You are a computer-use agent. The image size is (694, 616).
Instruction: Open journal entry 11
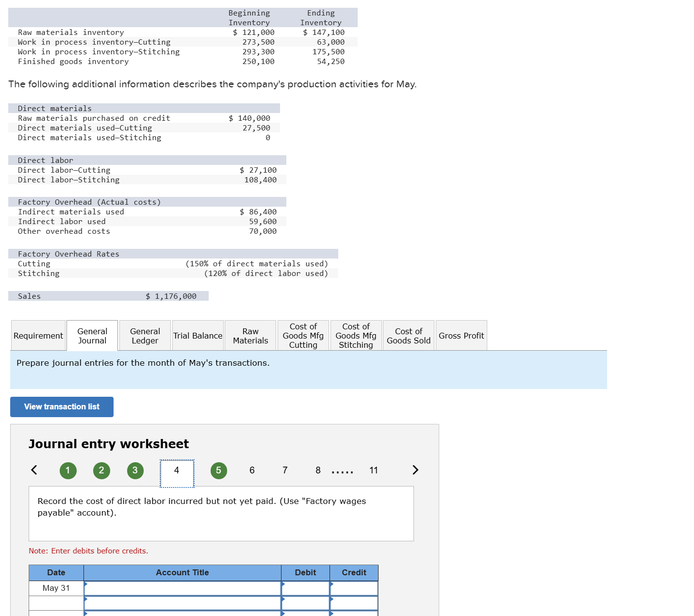(374, 470)
